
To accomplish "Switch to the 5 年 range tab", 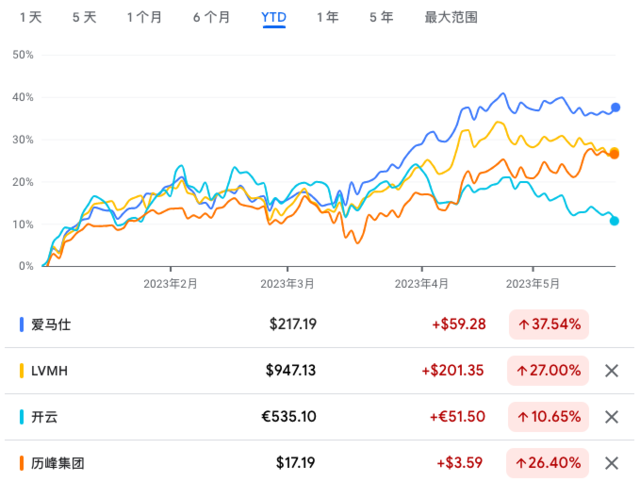I will [381, 18].
